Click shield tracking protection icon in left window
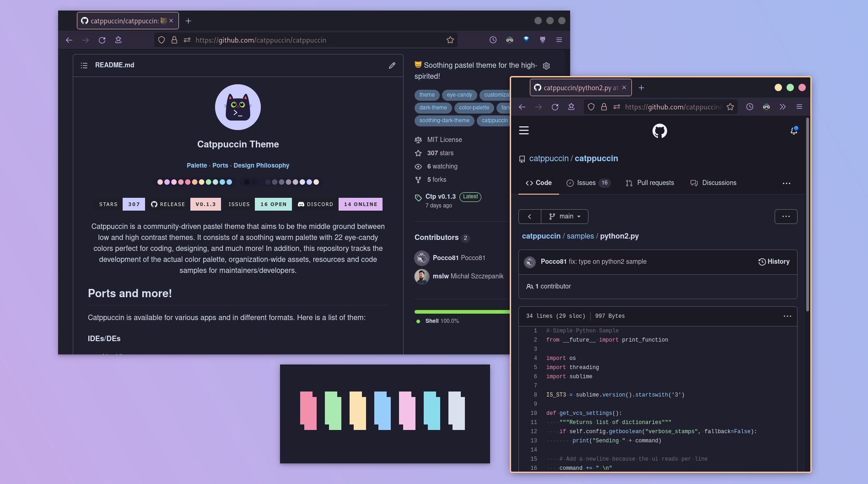 (x=162, y=40)
